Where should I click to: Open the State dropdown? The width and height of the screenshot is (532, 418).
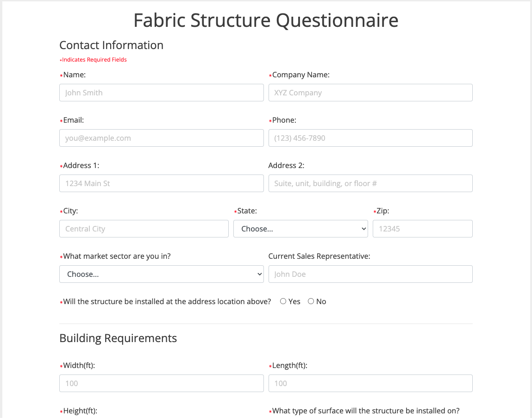(x=300, y=229)
